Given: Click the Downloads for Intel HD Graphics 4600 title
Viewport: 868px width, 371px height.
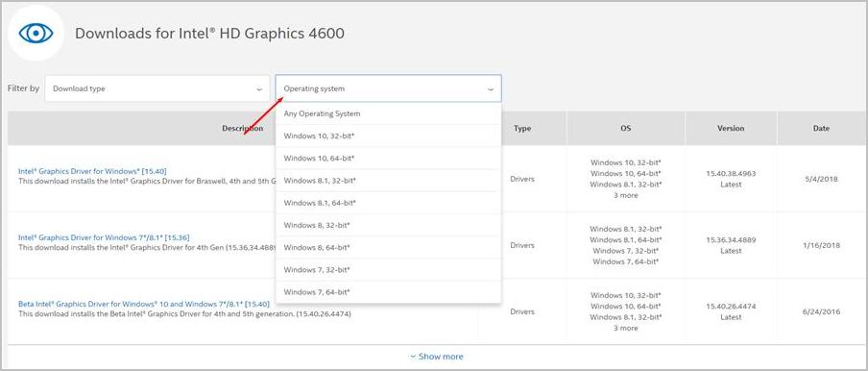Looking at the screenshot, I should 209,34.
